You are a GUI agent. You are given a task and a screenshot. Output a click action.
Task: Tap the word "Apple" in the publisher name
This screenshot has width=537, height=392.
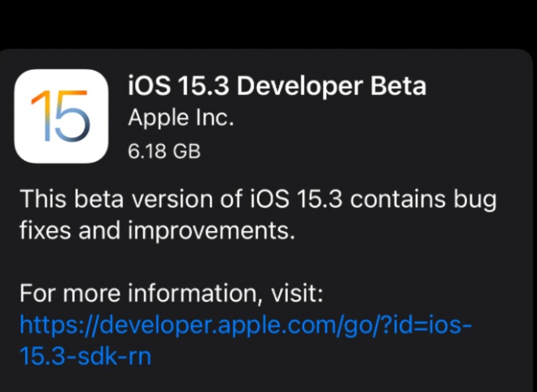click(159, 119)
